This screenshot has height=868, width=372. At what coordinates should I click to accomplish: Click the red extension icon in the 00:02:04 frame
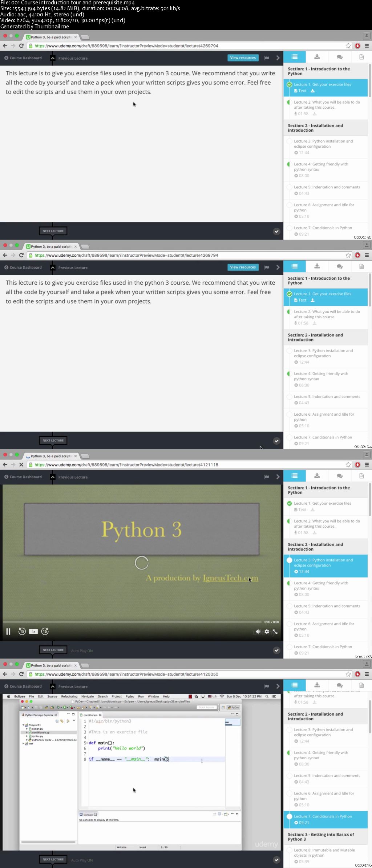coord(357,255)
